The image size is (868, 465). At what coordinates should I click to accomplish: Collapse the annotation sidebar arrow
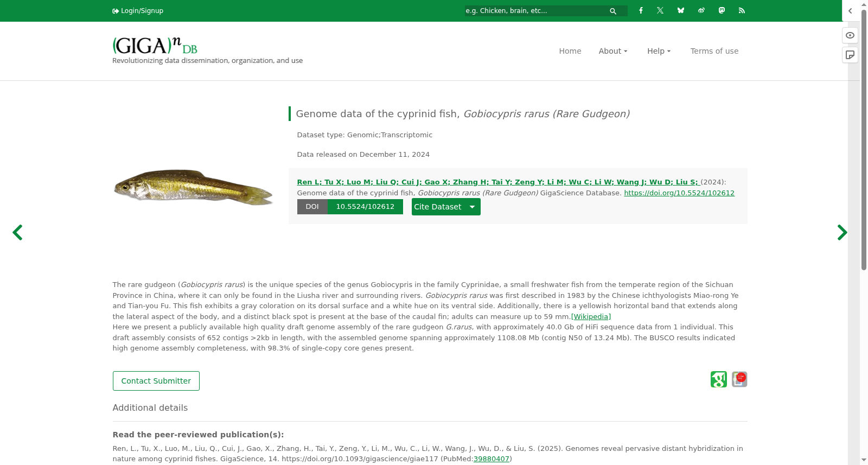pyautogui.click(x=850, y=11)
